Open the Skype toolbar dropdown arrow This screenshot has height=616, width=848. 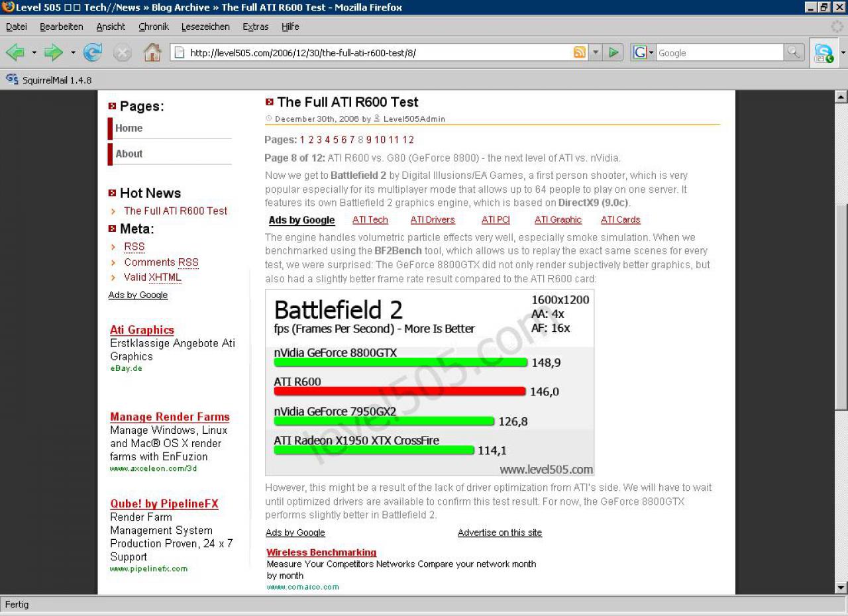point(843,54)
